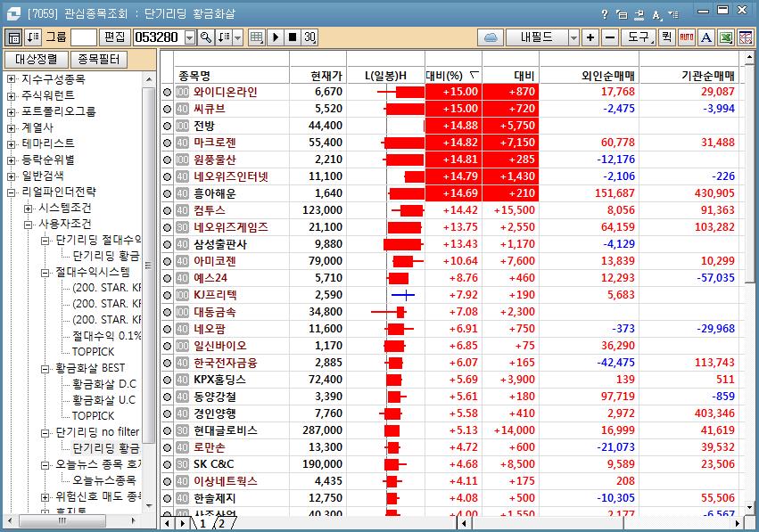The height and width of the screenshot is (532, 759).
Task: Open the grid layout icon in the toolbar
Action: (257, 37)
